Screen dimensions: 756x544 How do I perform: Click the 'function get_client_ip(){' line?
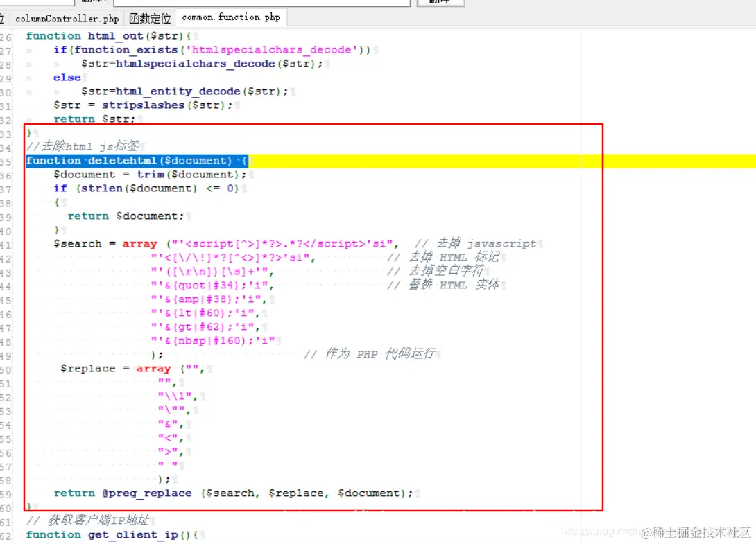(x=112, y=535)
